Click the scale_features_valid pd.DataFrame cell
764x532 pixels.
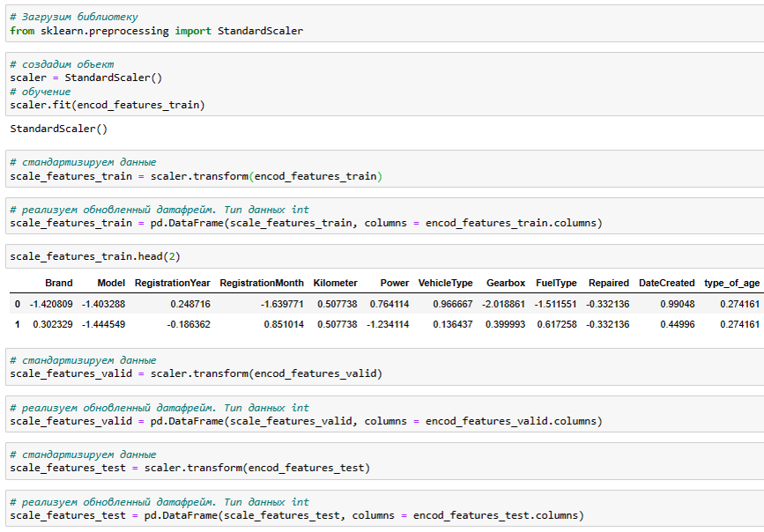pyautogui.click(x=384, y=414)
